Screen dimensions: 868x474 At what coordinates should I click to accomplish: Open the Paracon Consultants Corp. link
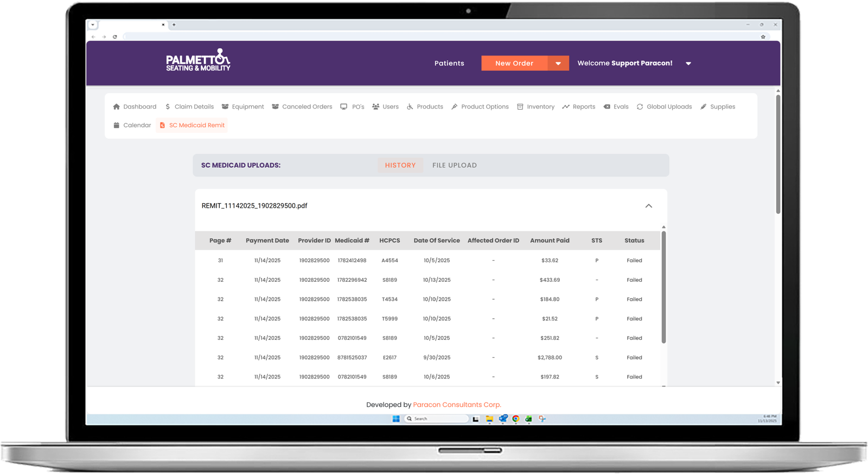(457, 405)
